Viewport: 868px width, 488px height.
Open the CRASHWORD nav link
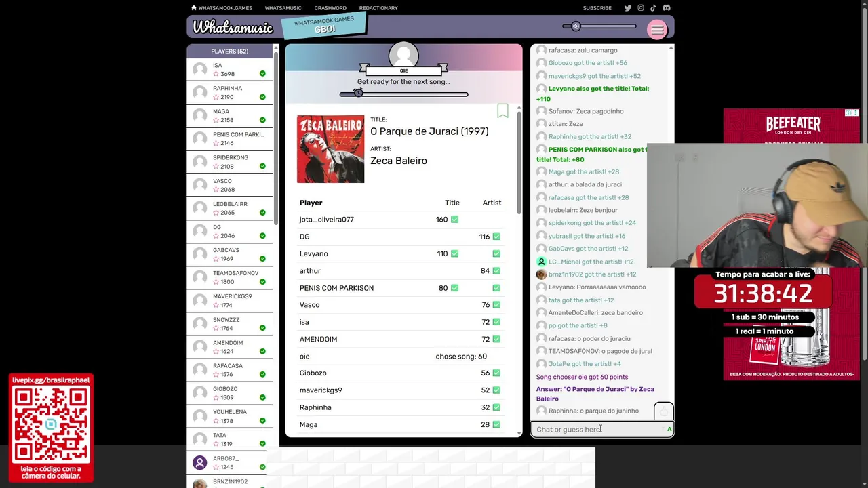(330, 8)
